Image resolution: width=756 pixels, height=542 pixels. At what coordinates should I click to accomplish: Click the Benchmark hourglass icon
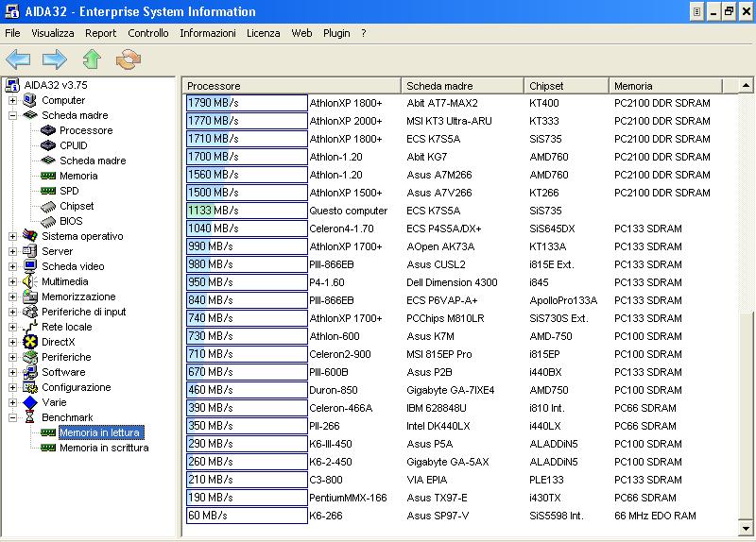pyautogui.click(x=30, y=417)
